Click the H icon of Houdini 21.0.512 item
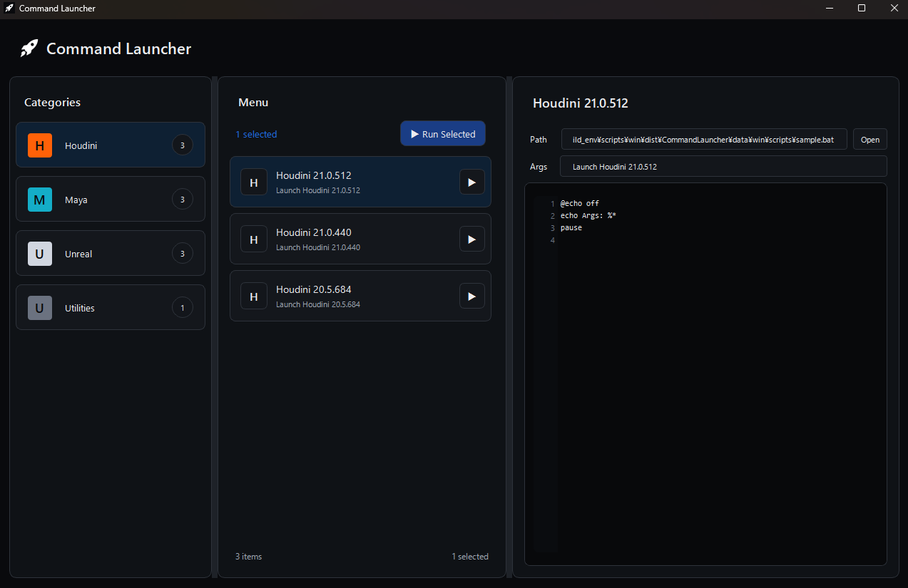908x588 pixels. coord(253,182)
